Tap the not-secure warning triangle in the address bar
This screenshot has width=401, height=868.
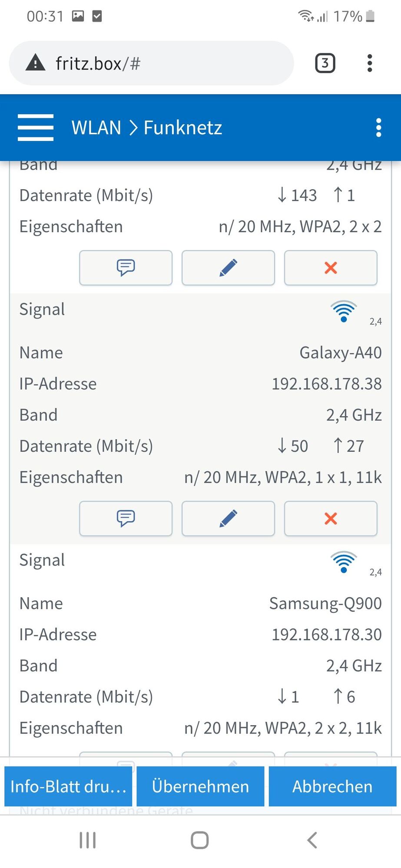pos(36,63)
